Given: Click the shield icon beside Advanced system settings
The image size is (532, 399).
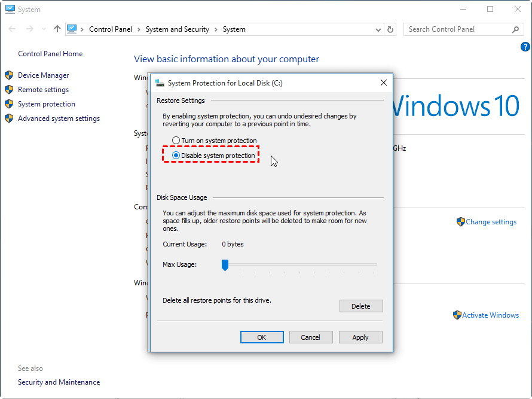Looking at the screenshot, I should coord(9,118).
